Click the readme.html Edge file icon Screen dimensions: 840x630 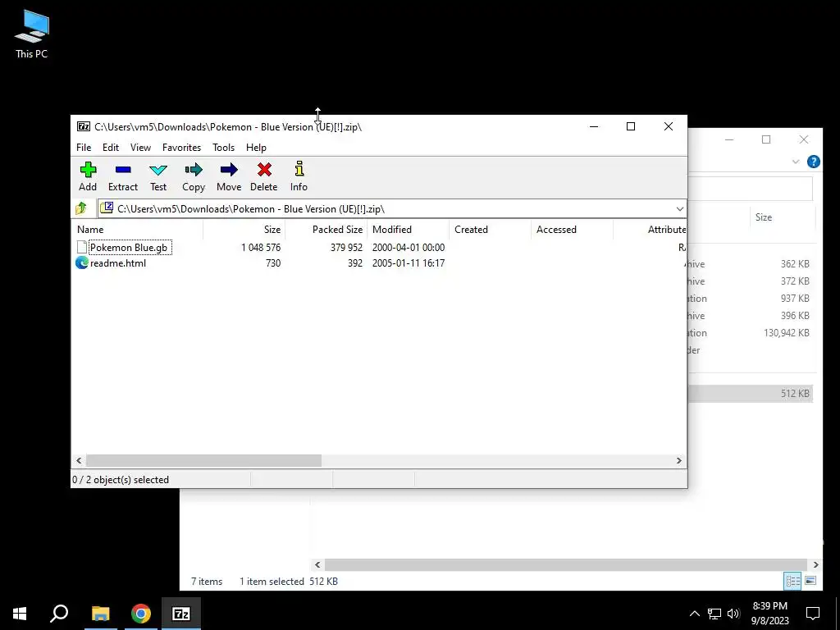81,262
